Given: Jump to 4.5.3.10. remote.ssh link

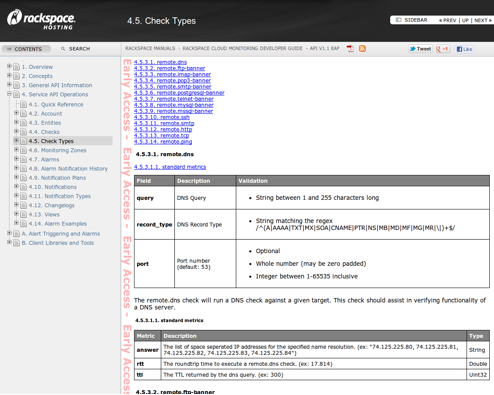Looking at the screenshot, I should [x=162, y=117].
